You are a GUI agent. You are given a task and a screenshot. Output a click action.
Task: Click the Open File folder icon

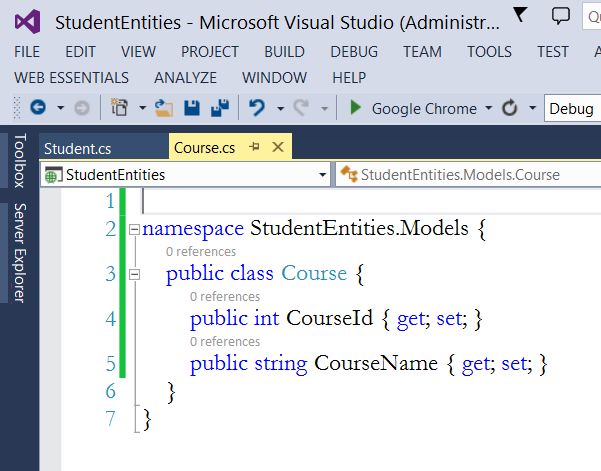(x=165, y=108)
